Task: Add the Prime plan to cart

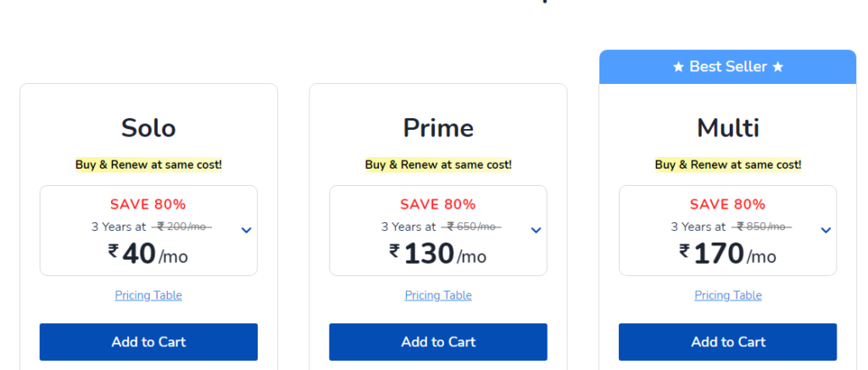Action: (438, 342)
